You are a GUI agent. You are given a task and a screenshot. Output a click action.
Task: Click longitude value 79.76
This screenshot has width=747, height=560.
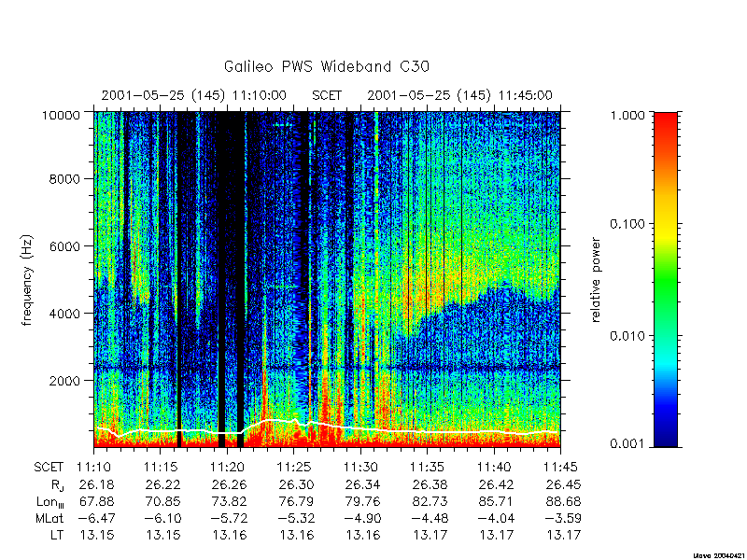click(363, 501)
